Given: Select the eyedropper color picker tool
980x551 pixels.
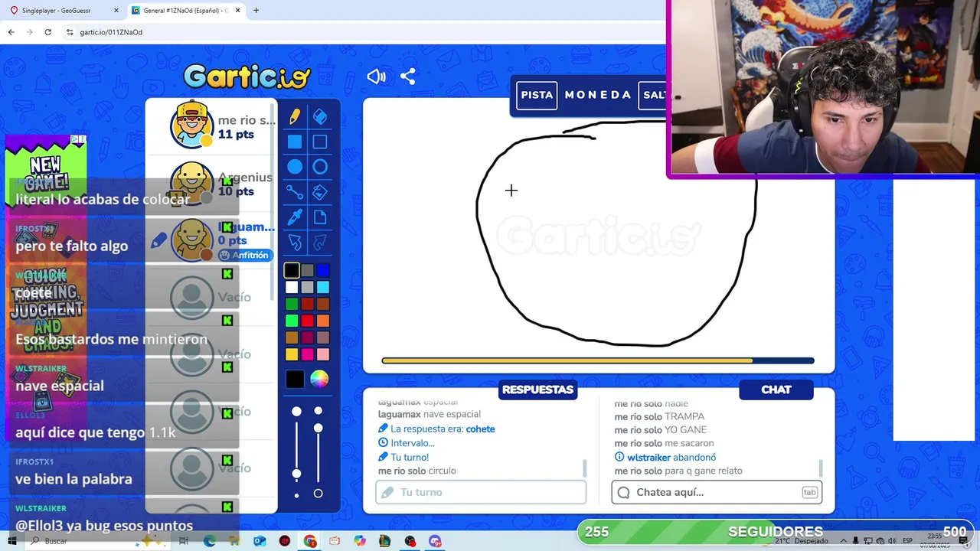Looking at the screenshot, I should click(x=295, y=217).
